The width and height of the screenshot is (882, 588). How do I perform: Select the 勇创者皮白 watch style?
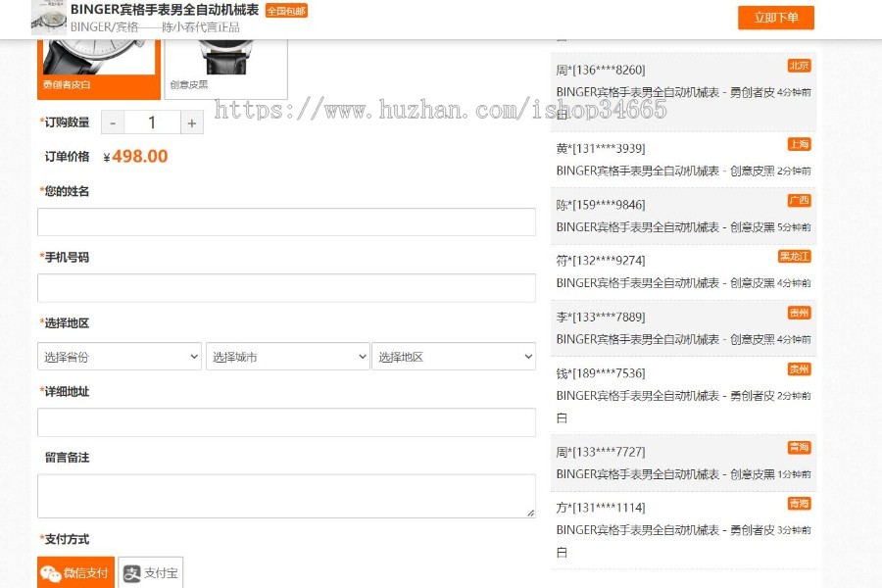pos(99,70)
